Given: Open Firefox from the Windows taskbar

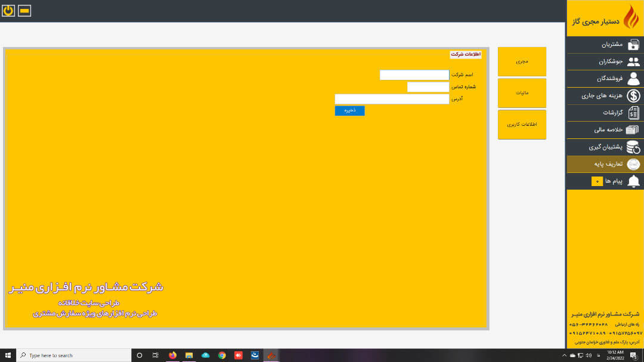Looking at the screenshot, I should 173,355.
